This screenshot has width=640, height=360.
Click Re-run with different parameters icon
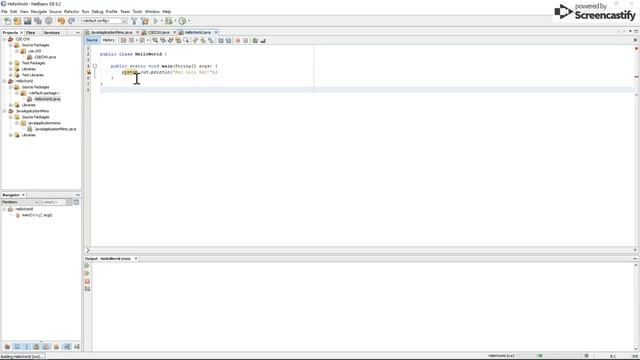coord(87,273)
